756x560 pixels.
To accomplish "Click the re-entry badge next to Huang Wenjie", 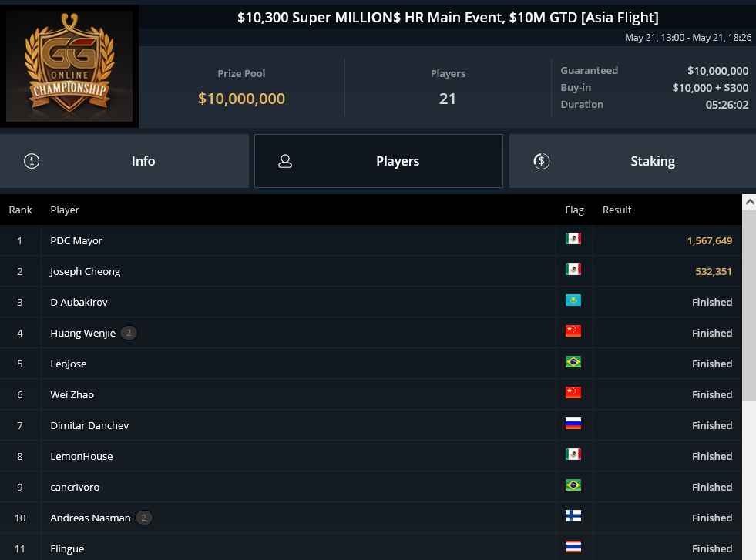I will pos(128,333).
